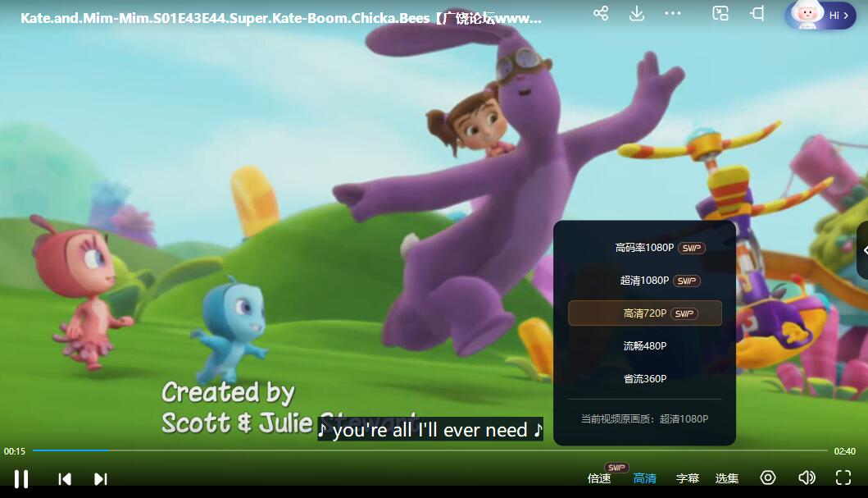
Task: Open the more options three-dots menu
Action: 673,13
